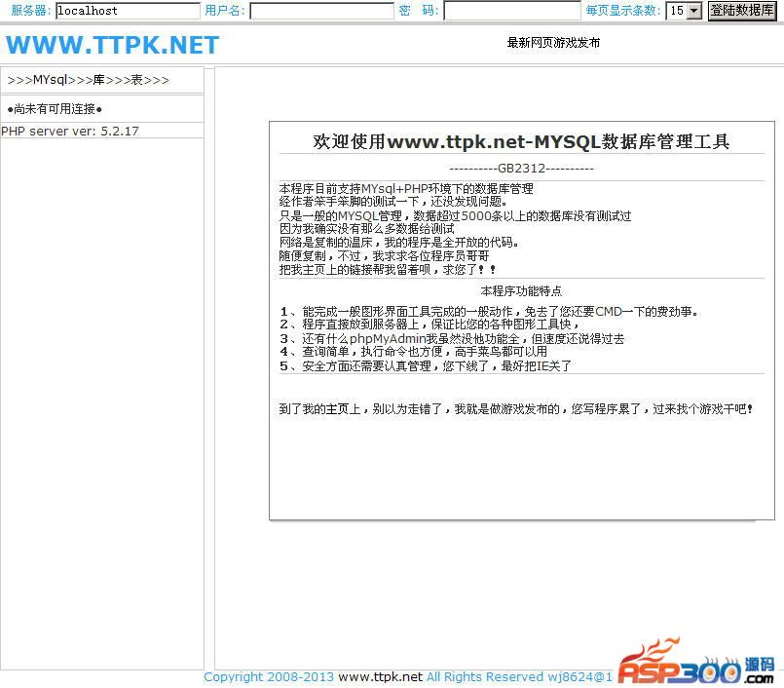Click the line starting 4、查询简单

tap(413, 352)
